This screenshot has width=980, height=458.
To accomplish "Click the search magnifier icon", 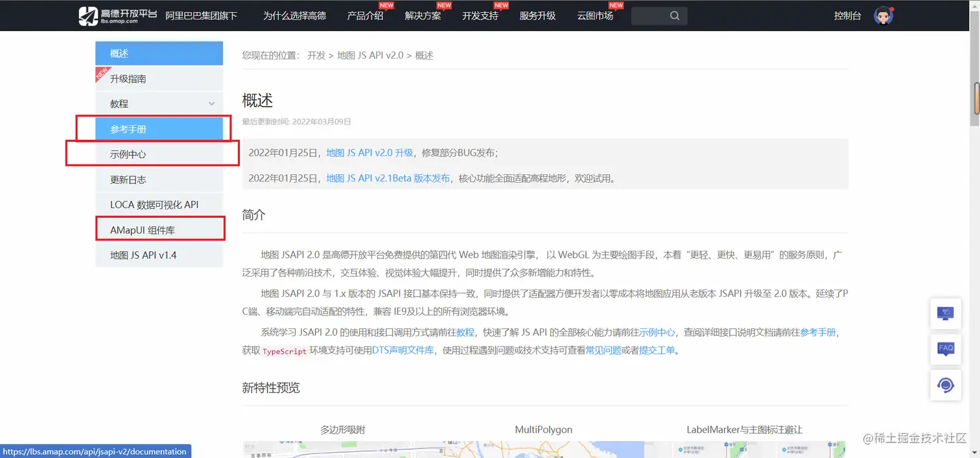I will 675,16.
